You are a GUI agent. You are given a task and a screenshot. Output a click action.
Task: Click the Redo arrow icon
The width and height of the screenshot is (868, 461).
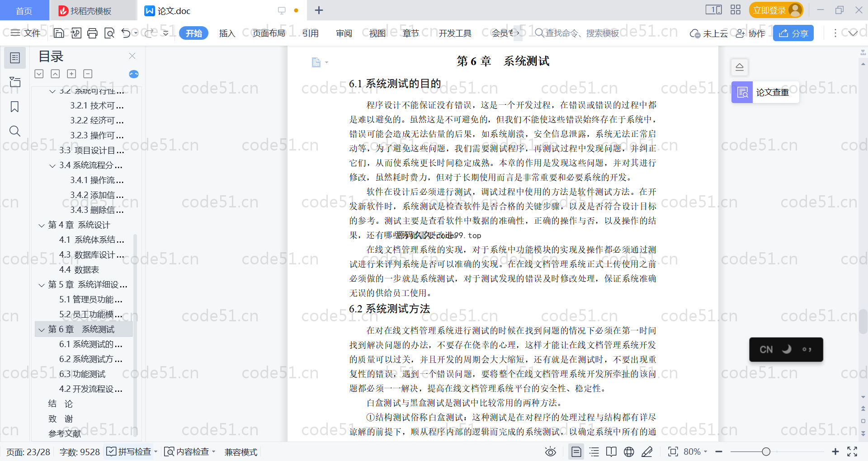tap(149, 33)
